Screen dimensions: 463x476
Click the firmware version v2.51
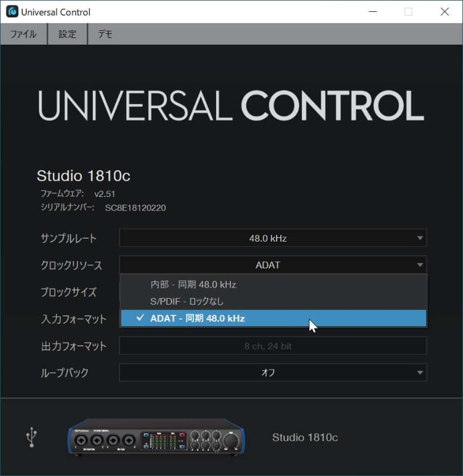105,194
